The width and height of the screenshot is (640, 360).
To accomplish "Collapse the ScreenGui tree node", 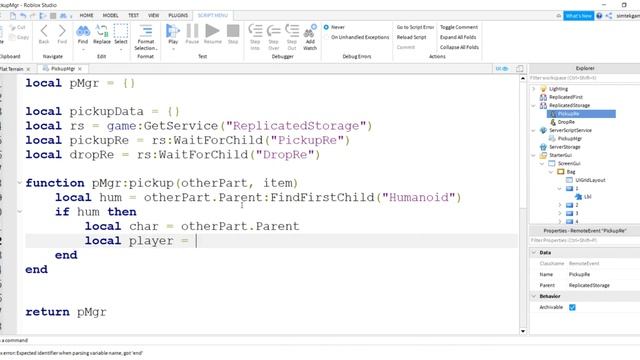I will [x=542, y=163].
